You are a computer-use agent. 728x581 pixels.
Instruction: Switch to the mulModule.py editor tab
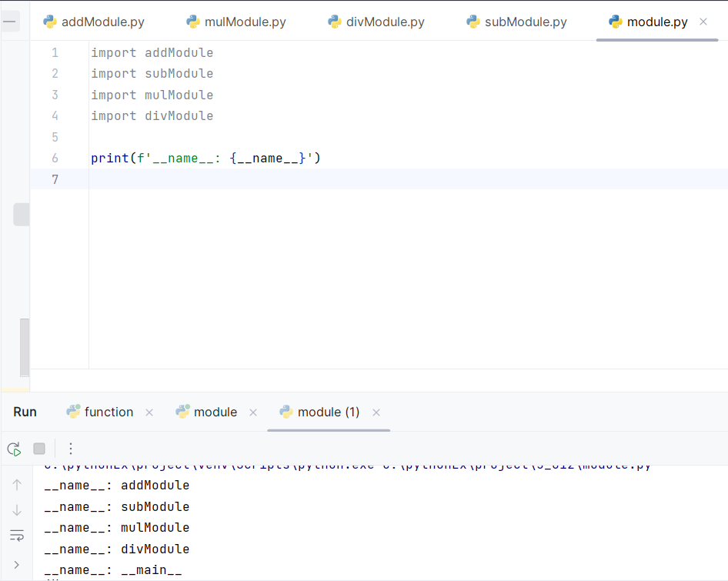tap(236, 22)
